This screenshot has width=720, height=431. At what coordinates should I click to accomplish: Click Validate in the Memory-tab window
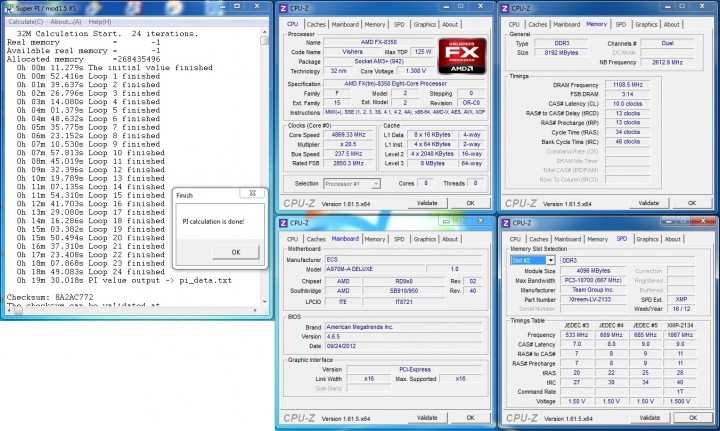648,203
